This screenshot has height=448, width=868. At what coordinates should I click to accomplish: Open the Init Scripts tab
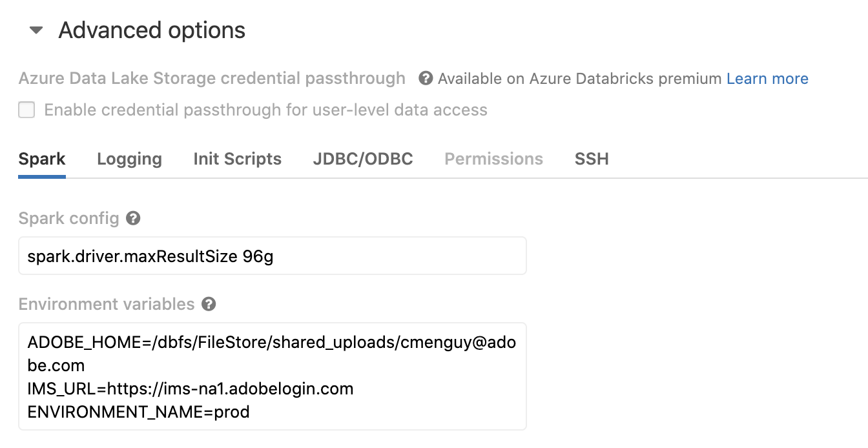click(237, 159)
